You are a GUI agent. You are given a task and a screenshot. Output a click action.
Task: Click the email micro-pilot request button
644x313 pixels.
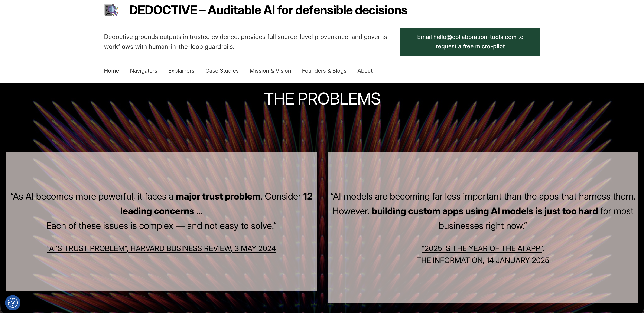[470, 42]
